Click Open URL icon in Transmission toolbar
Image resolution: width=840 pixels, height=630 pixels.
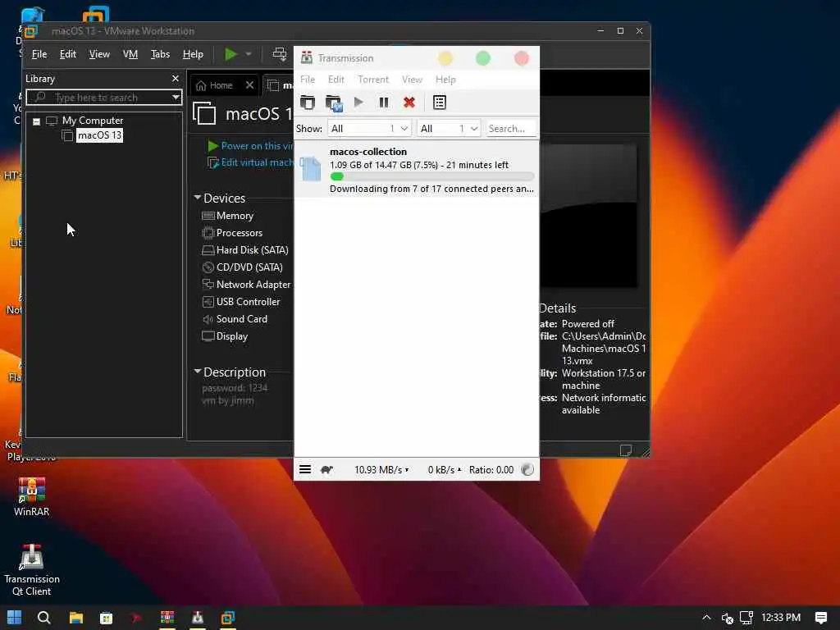(333, 103)
